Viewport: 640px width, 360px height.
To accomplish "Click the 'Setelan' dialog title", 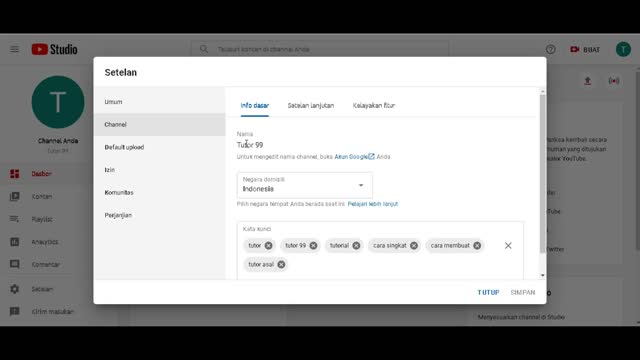I will pos(121,73).
